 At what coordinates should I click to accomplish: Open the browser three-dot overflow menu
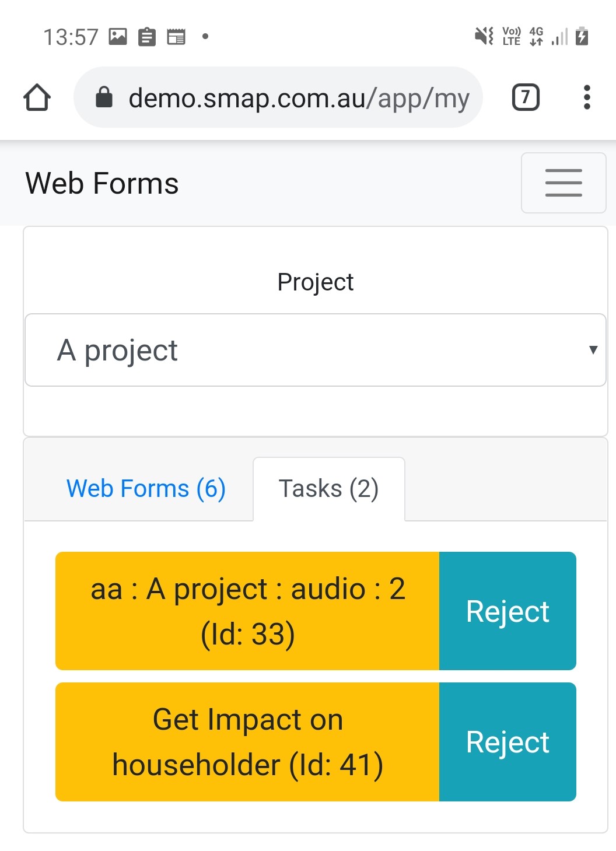586,97
